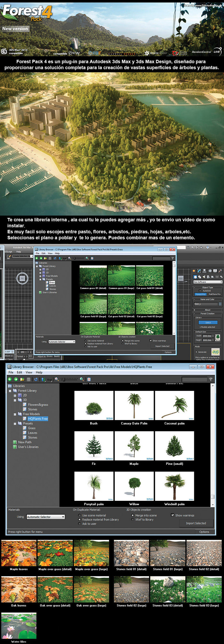224x644 pixels.
Task: Select the Cut grass field 02 (detail) thumbnail
Action: pos(121,304)
